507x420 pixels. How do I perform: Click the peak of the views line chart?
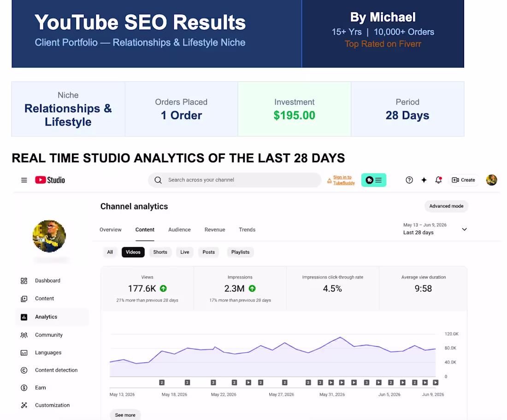click(x=340, y=337)
